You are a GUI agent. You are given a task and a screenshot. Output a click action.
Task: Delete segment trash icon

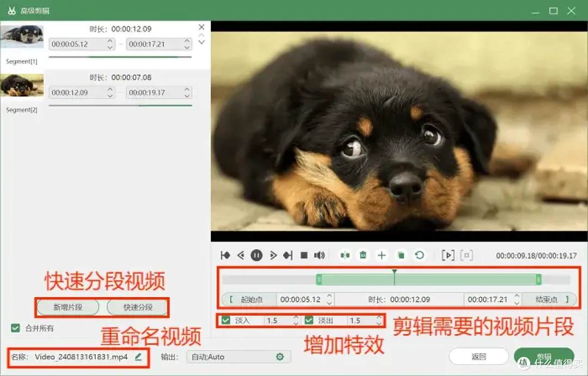point(363,255)
